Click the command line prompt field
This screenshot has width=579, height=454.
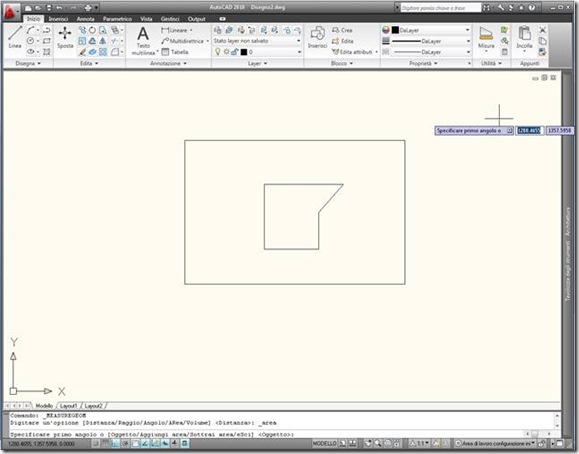pyautogui.click(x=266, y=435)
